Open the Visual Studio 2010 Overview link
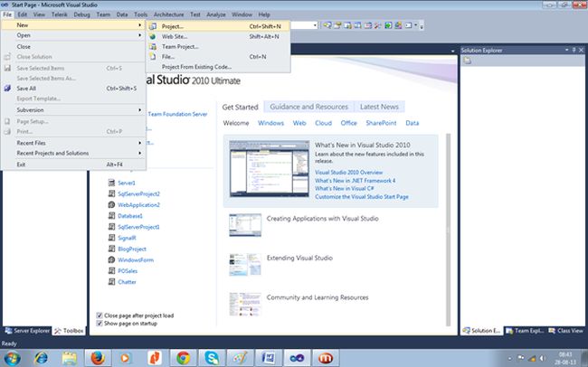The height and width of the screenshot is (367, 588). [348, 172]
